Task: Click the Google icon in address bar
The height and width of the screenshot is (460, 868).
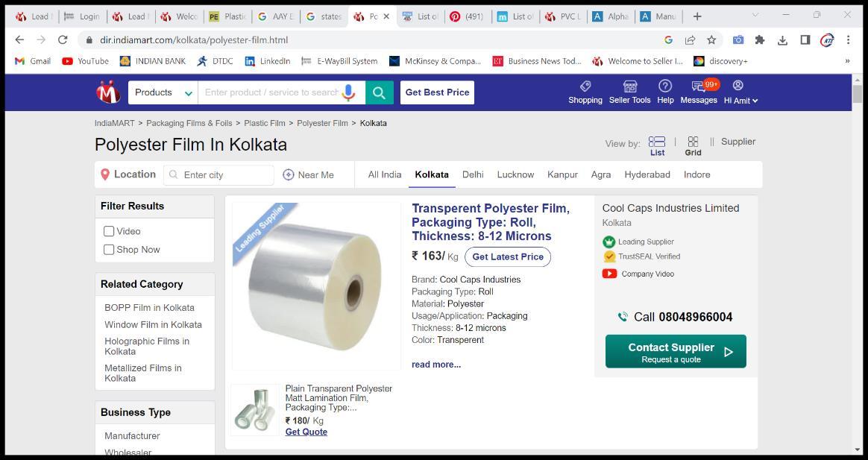Action: (x=668, y=40)
